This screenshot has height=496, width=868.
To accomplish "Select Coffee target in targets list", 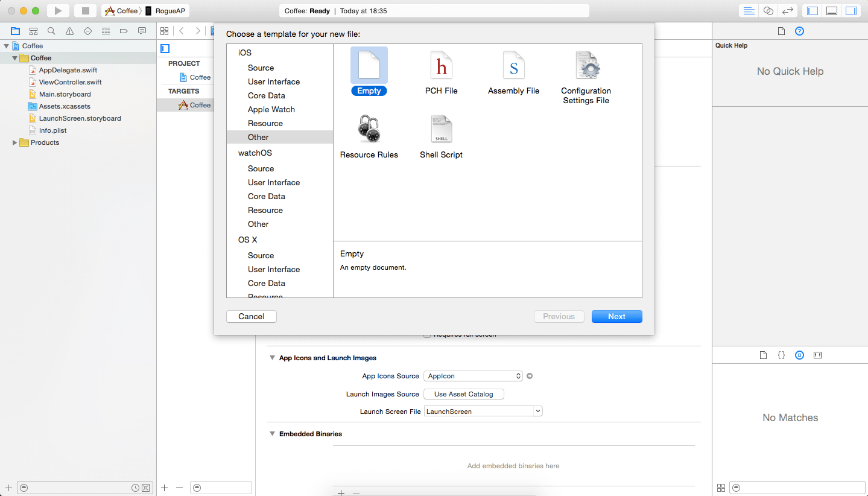I will tap(194, 105).
